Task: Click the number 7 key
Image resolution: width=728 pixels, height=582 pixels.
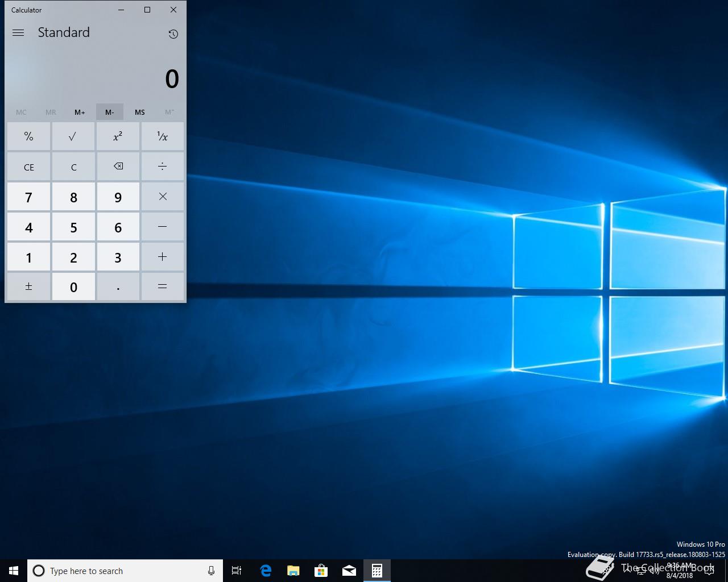Action: 28,197
